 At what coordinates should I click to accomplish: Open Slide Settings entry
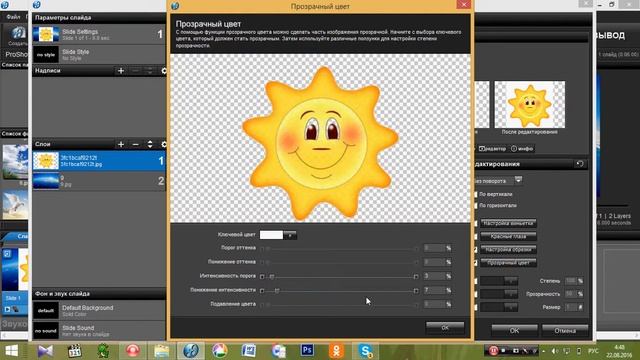point(99,34)
